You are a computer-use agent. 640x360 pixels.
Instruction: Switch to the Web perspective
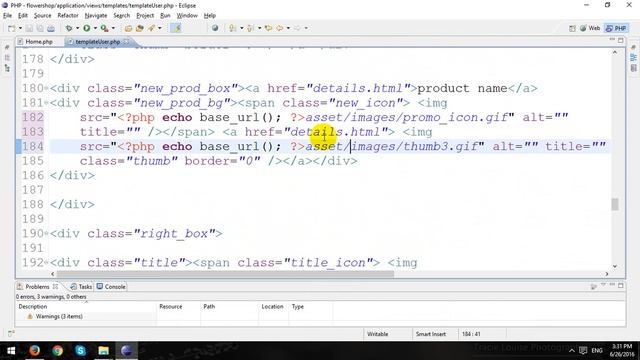point(590,28)
